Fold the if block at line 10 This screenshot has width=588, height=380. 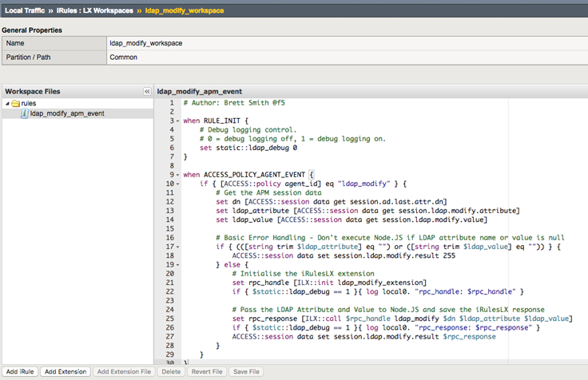177,183
